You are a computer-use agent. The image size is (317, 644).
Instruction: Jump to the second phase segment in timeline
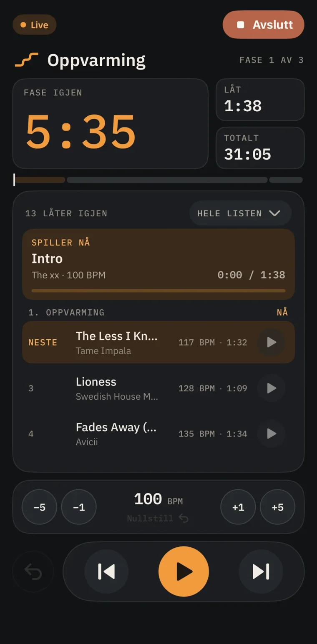coord(167,180)
